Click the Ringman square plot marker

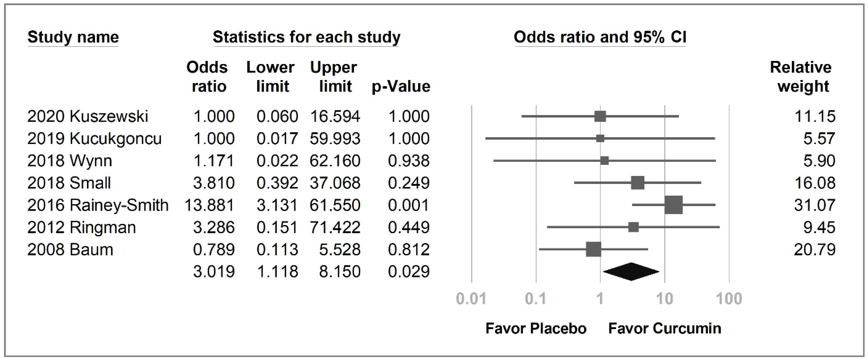(634, 227)
